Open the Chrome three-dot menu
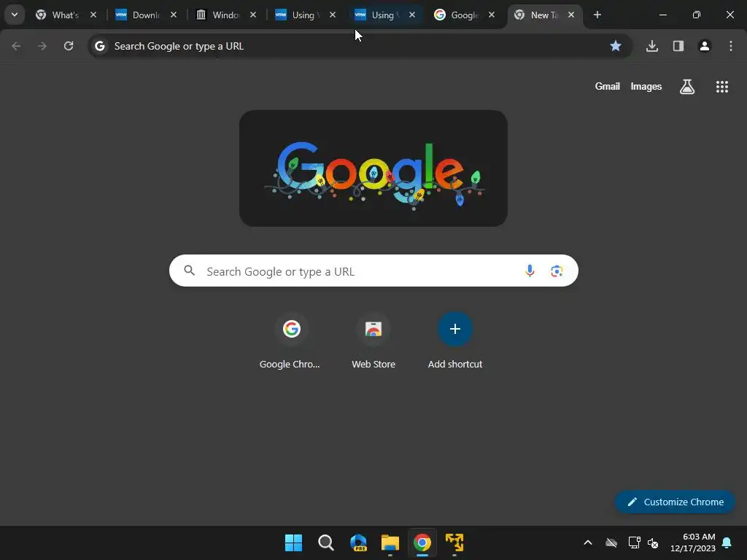The height and width of the screenshot is (560, 747). (731, 46)
